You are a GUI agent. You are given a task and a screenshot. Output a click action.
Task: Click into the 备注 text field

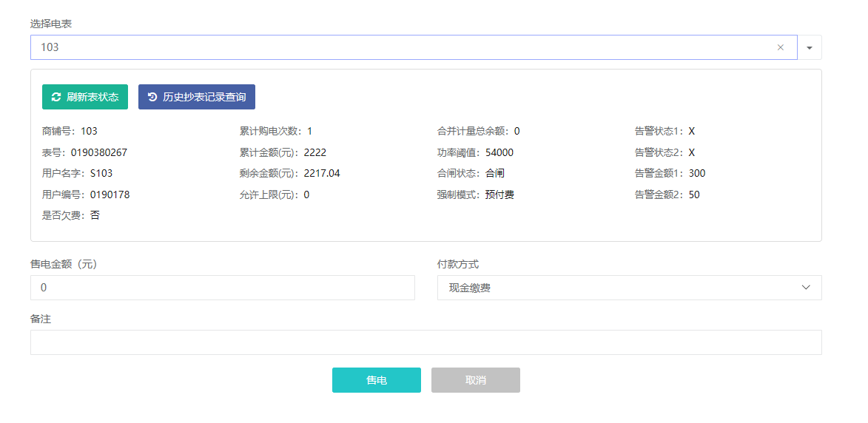click(x=425, y=342)
